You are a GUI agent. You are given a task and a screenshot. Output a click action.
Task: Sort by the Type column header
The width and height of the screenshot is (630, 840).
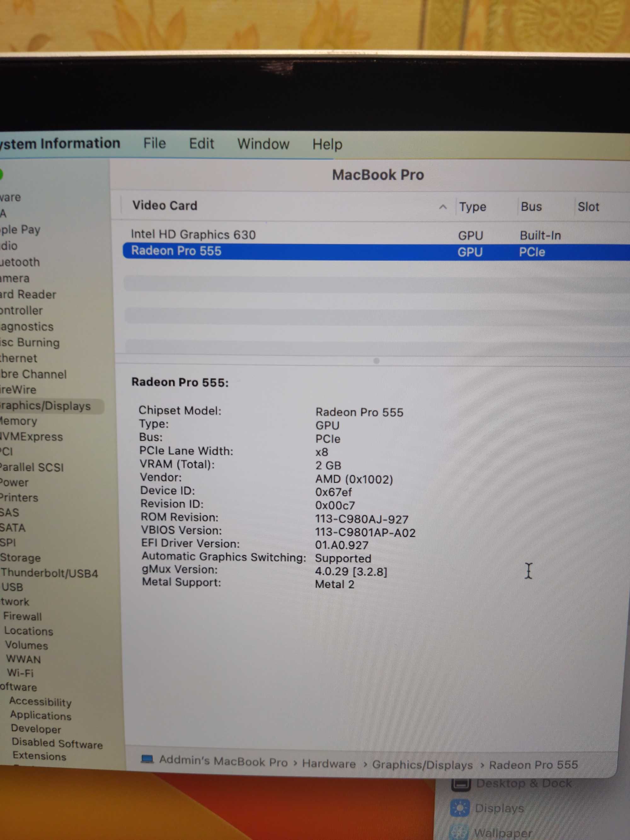click(x=472, y=207)
